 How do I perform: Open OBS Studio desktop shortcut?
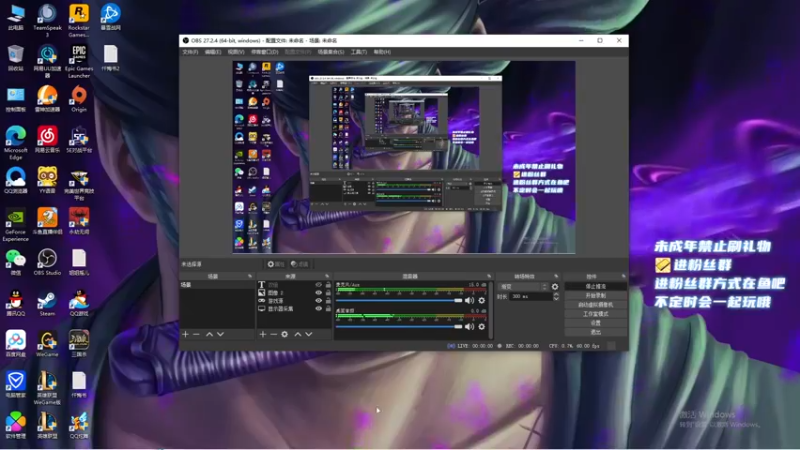click(47, 262)
